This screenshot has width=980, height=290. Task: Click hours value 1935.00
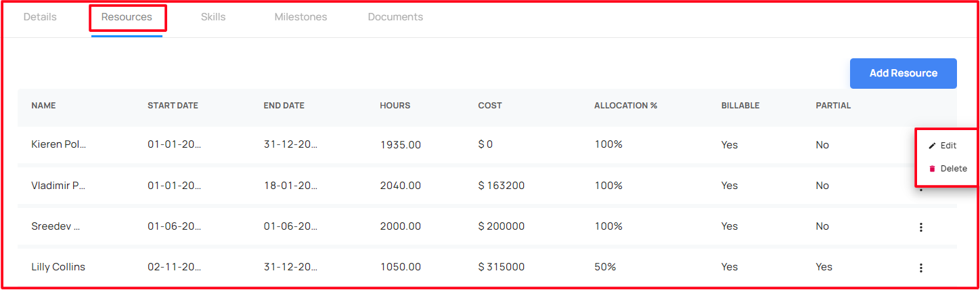pos(401,146)
